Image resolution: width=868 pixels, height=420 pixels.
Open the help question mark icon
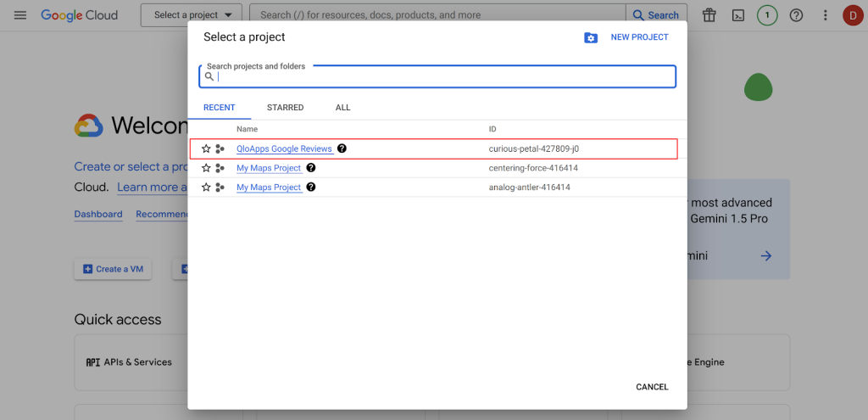pyautogui.click(x=796, y=15)
